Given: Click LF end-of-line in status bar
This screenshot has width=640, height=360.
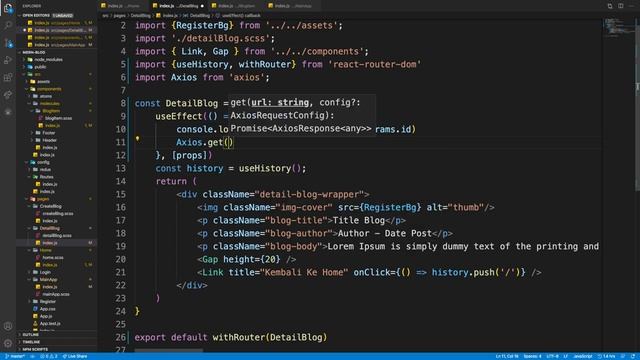Looking at the screenshot, I should (566, 356).
